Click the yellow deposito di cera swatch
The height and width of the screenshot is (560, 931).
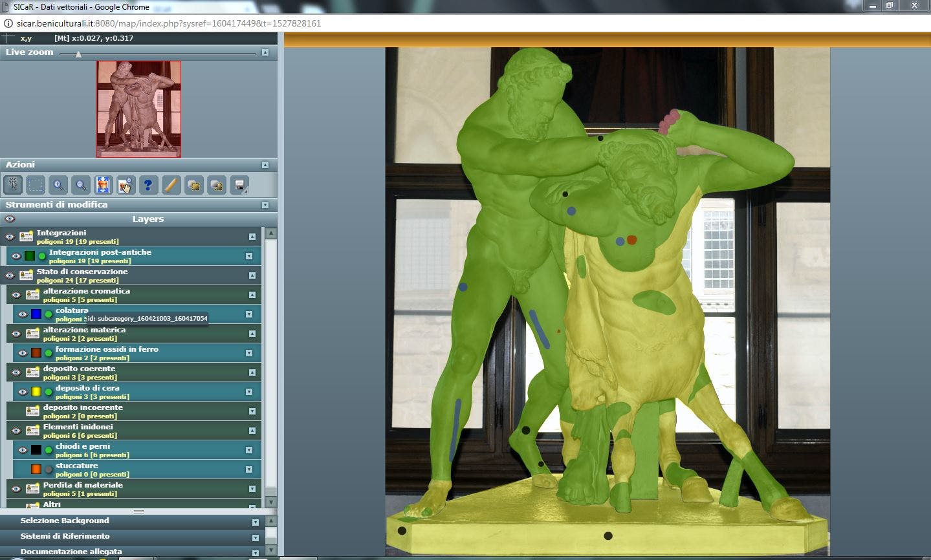tap(36, 392)
